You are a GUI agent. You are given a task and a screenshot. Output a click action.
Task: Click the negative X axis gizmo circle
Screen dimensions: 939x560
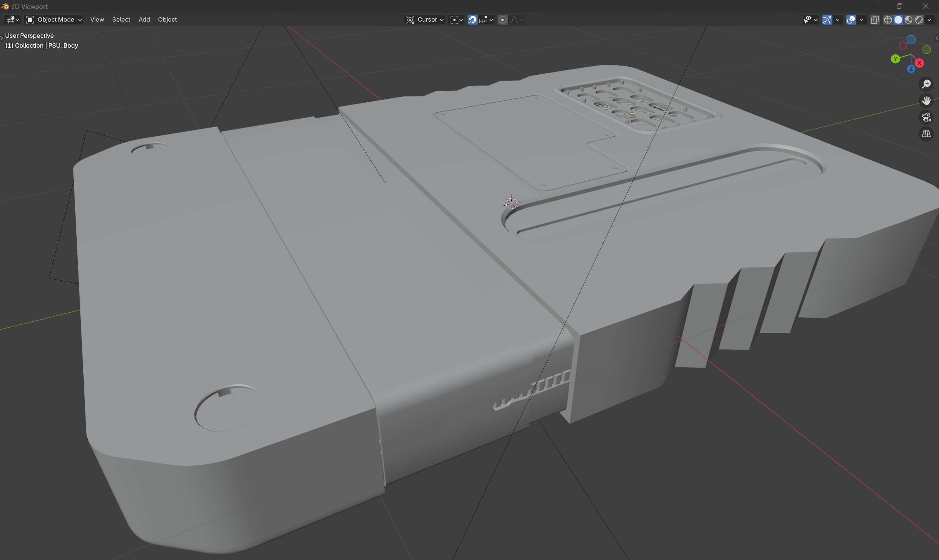click(903, 46)
